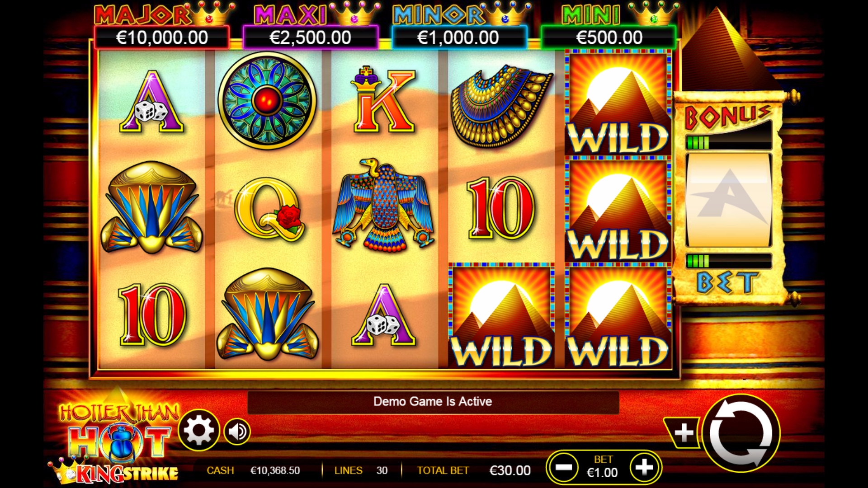Decrease bet with minus button
Screen dimensions: 868x488
[x=563, y=467]
